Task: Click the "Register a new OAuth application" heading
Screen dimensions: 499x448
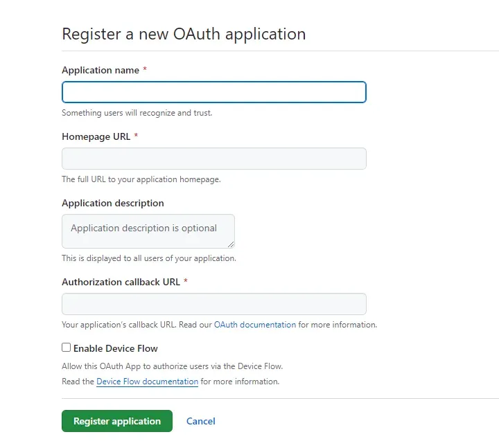Action: 184,33
